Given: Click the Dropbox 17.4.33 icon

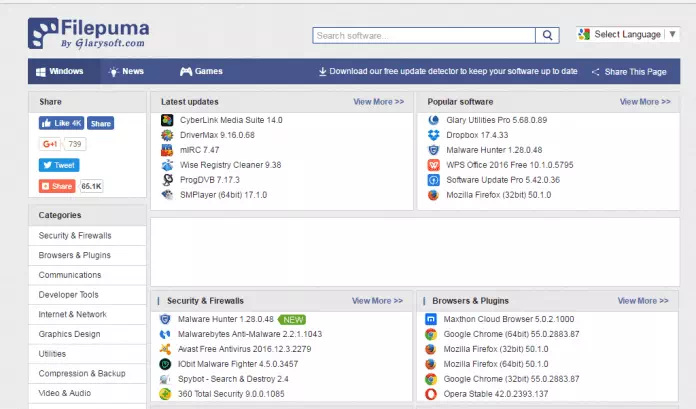Looking at the screenshot, I should (433, 135).
